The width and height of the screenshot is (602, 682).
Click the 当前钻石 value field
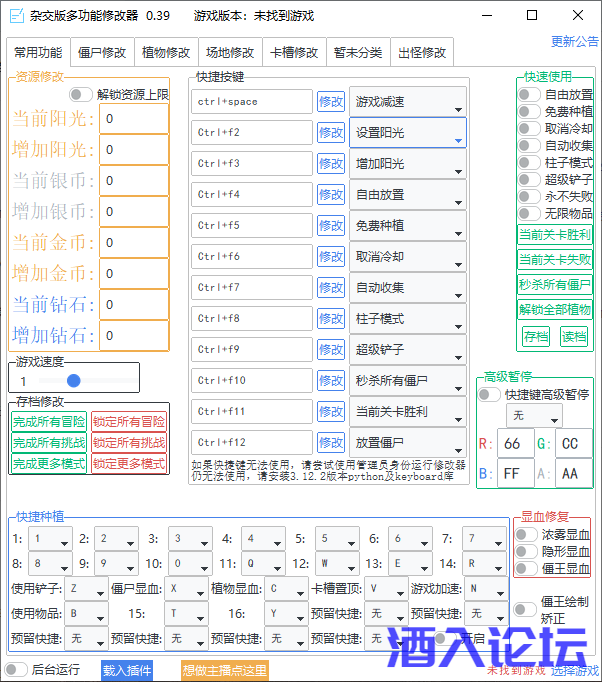click(x=134, y=304)
